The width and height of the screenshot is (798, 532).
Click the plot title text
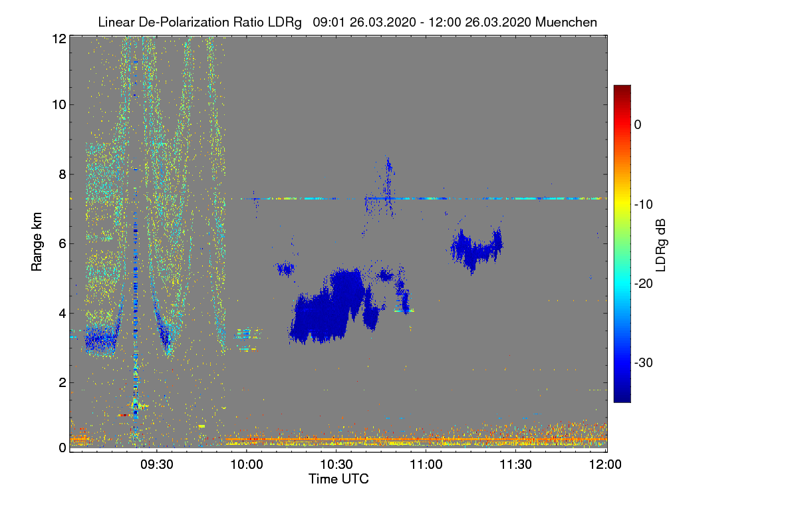347,22
